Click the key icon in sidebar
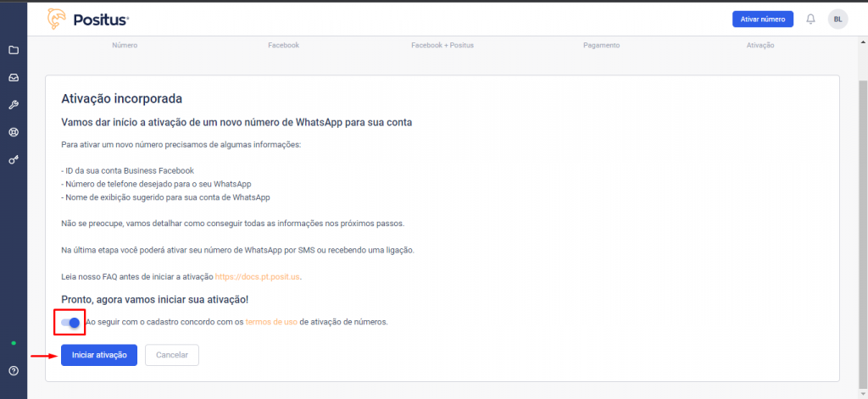Screen dimensions: 868x399 tap(14, 159)
